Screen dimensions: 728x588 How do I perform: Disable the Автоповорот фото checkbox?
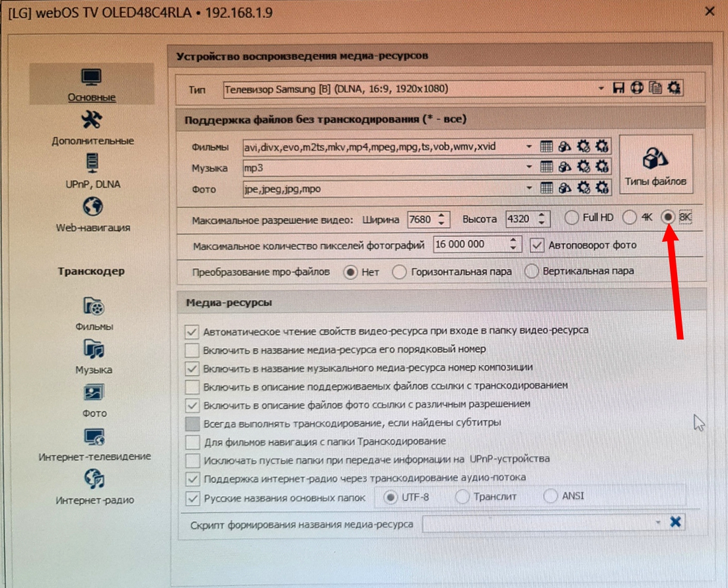[x=537, y=244]
